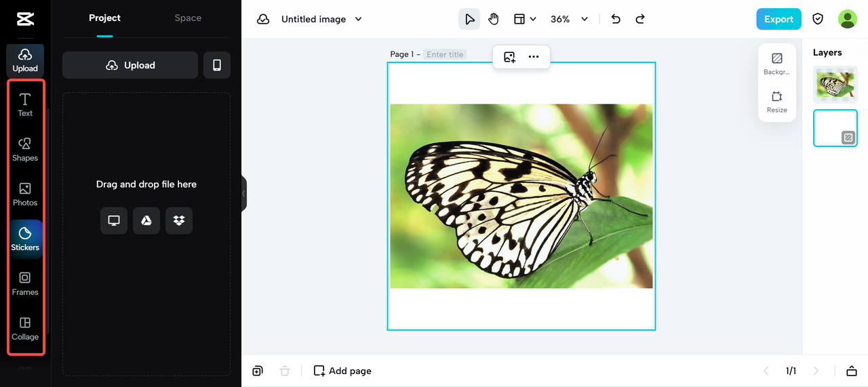This screenshot has height=387, width=868.
Task: Click Drag and drop file here text
Action: pyautogui.click(x=146, y=184)
